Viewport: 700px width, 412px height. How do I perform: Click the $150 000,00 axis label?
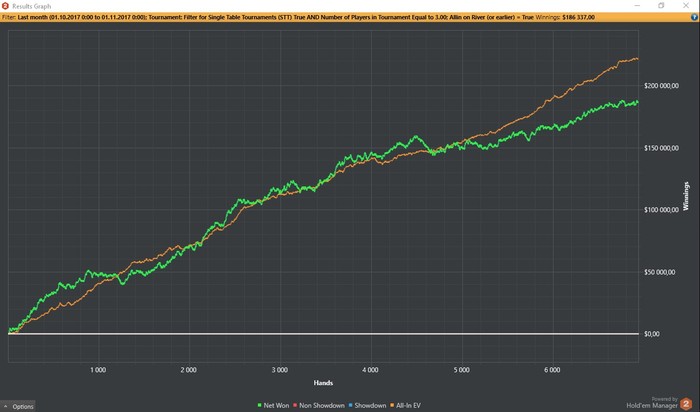tap(661, 148)
